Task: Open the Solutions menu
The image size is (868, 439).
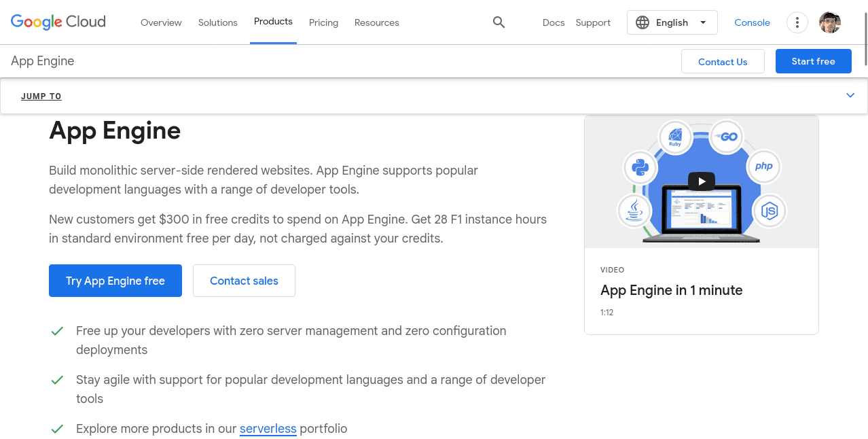Action: click(217, 22)
